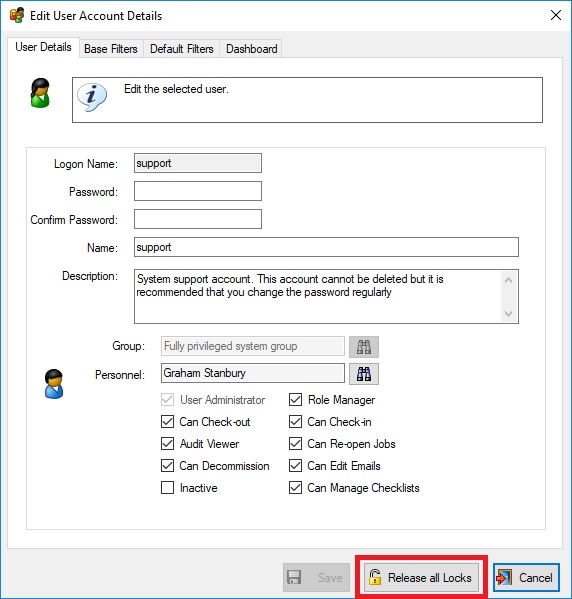The height and width of the screenshot is (599, 572).
Task: Close the Edit User Account Details dialog
Action: [556, 15]
